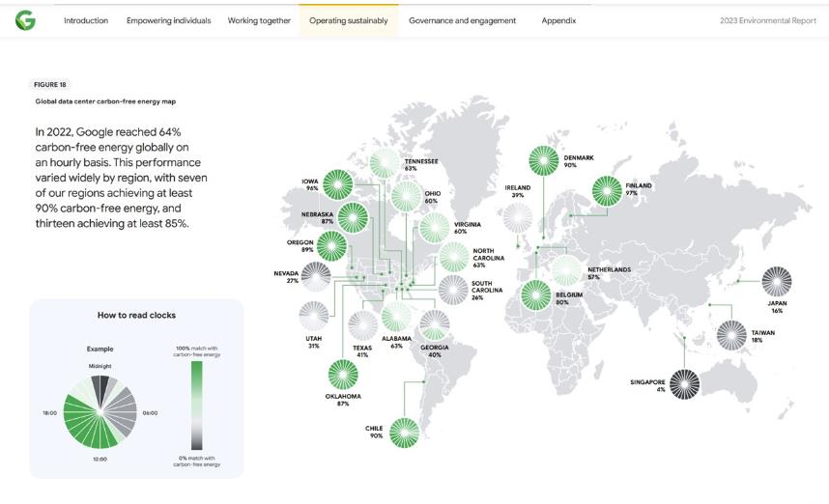The width and height of the screenshot is (829, 504).
Task: Click the Taiwan clock icon
Action: 731,335
